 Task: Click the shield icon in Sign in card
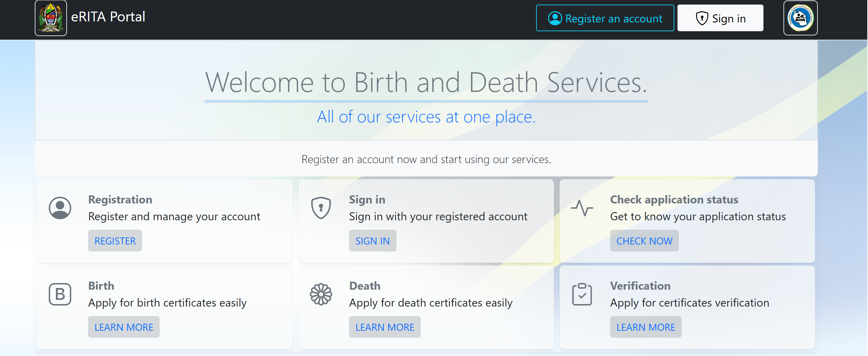(321, 208)
